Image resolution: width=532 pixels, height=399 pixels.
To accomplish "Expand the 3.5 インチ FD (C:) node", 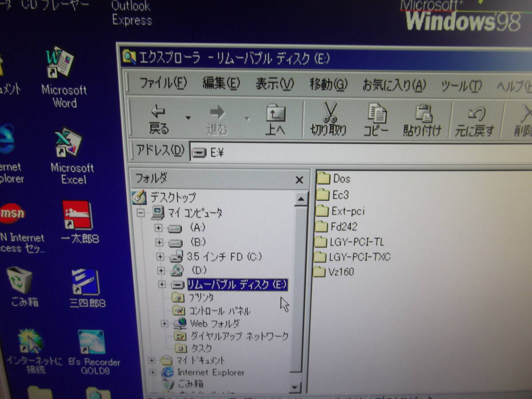I will point(160,257).
